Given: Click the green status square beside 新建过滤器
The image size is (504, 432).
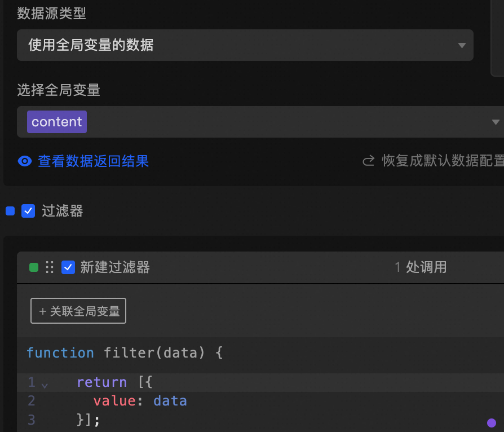Looking at the screenshot, I should click(x=34, y=267).
